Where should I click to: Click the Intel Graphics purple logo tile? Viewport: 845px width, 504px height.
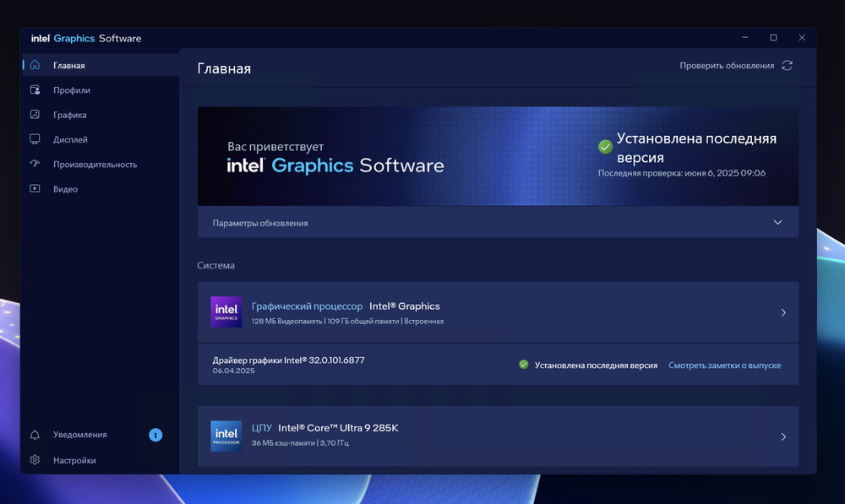click(226, 312)
